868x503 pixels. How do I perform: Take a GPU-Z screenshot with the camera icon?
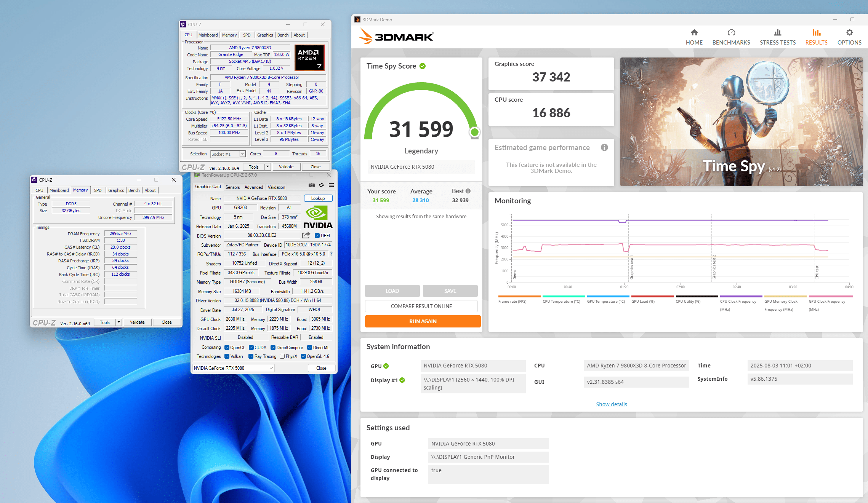coord(312,185)
